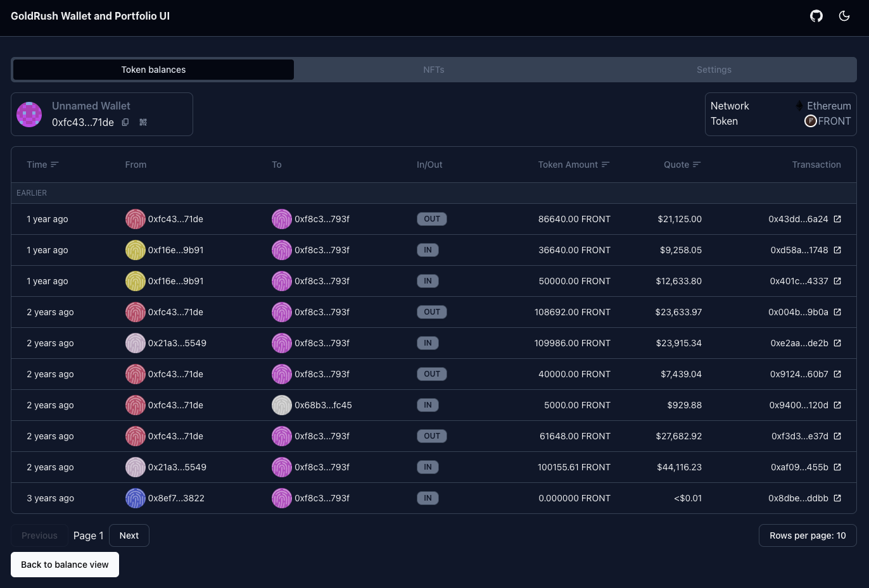The width and height of the screenshot is (869, 588).
Task: Click the Ethereum network logo
Action: pos(799,106)
